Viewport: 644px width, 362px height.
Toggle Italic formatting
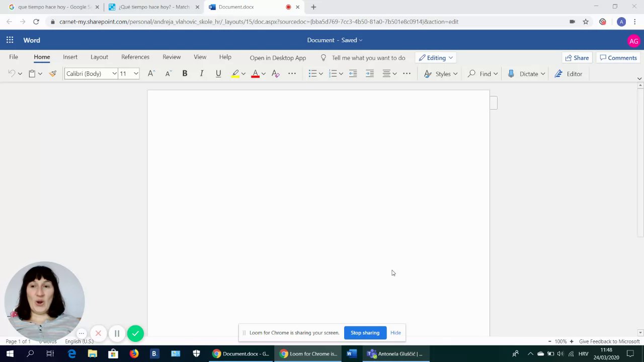201,74
